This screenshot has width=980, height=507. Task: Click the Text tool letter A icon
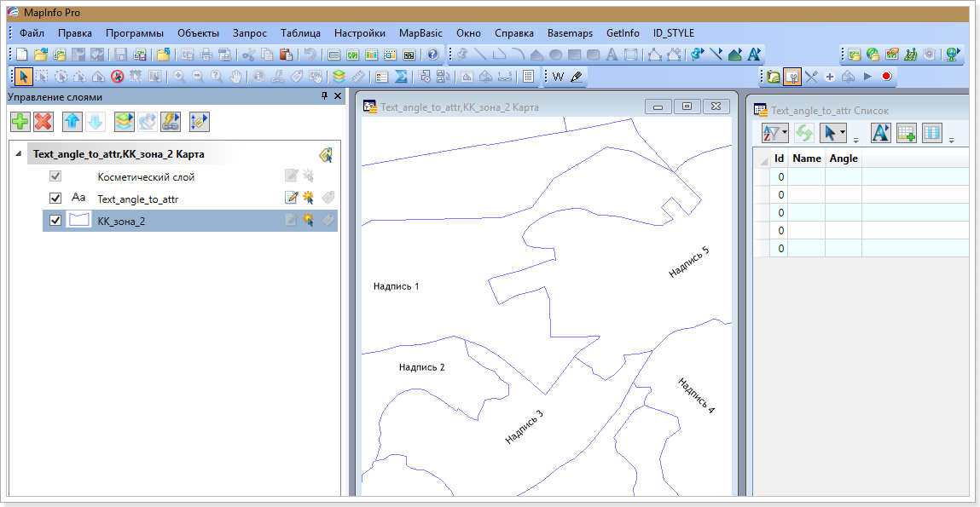[x=612, y=55]
